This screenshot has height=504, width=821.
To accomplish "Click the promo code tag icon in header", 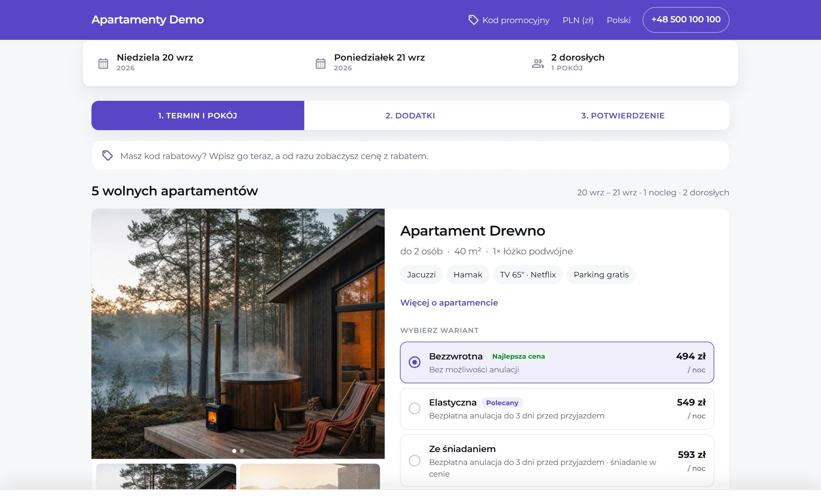I will [x=473, y=20].
